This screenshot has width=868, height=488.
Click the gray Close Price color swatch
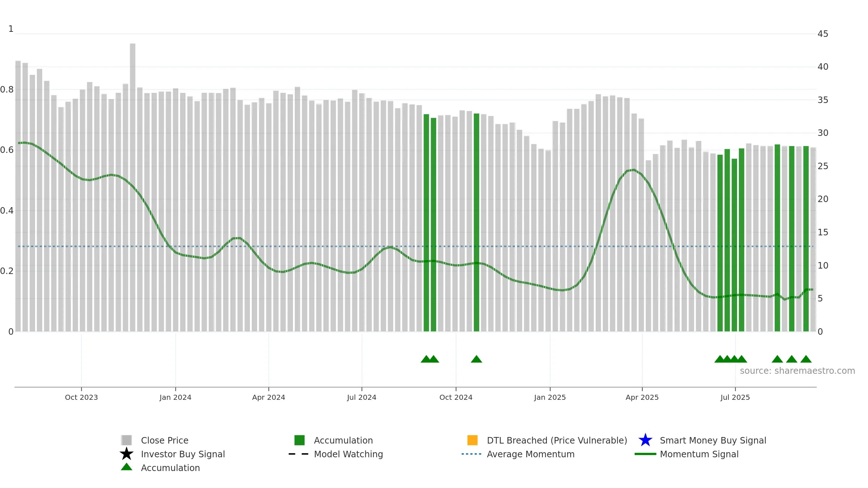tap(127, 440)
